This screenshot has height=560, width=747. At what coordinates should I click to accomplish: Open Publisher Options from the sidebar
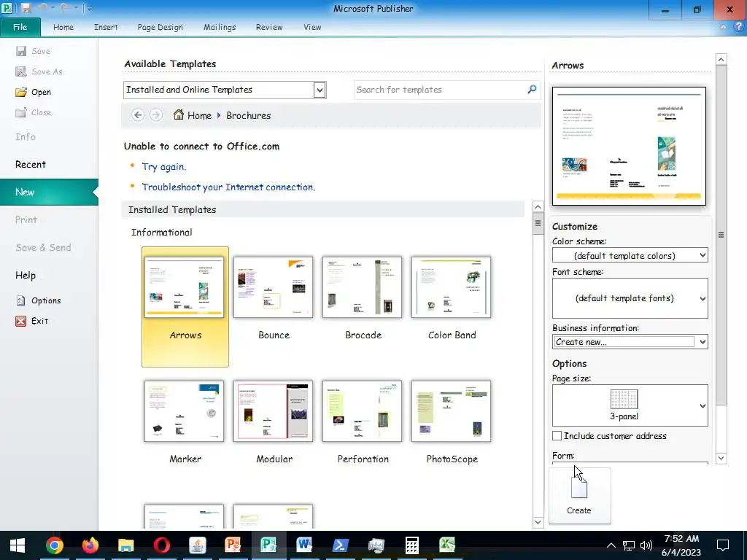pos(39,300)
